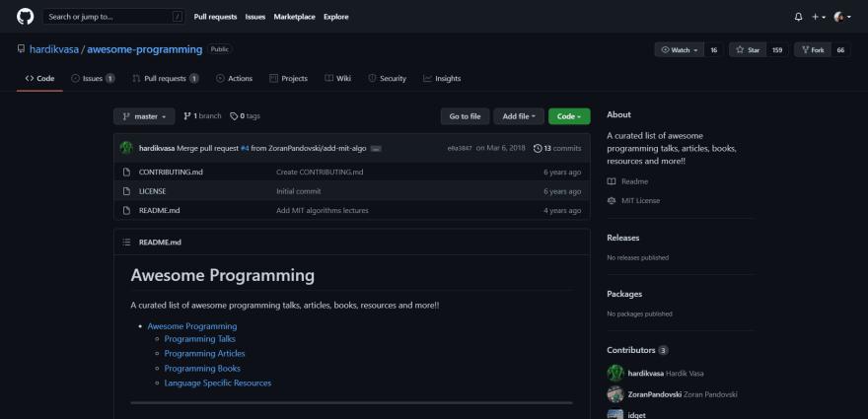This screenshot has height=419, width=868.
Task: View the 66 forks count
Action: pyautogui.click(x=840, y=50)
